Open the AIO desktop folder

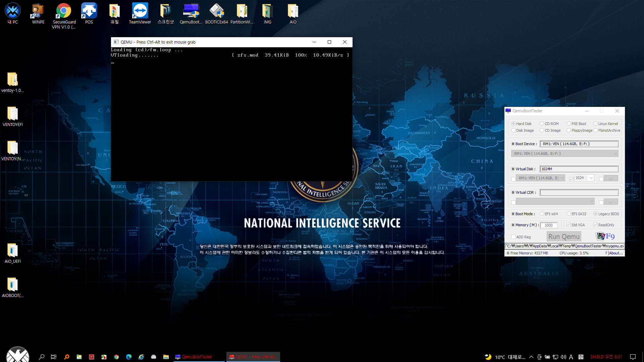tap(293, 13)
